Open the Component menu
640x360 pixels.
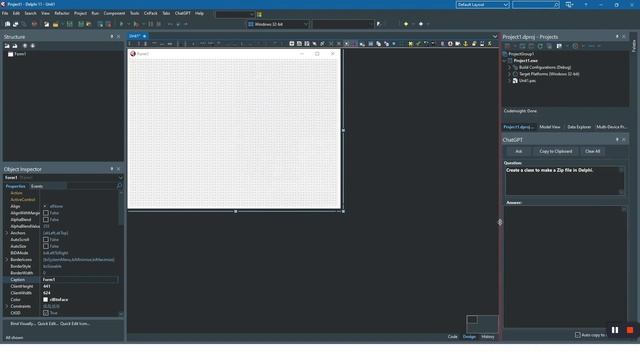tap(114, 13)
